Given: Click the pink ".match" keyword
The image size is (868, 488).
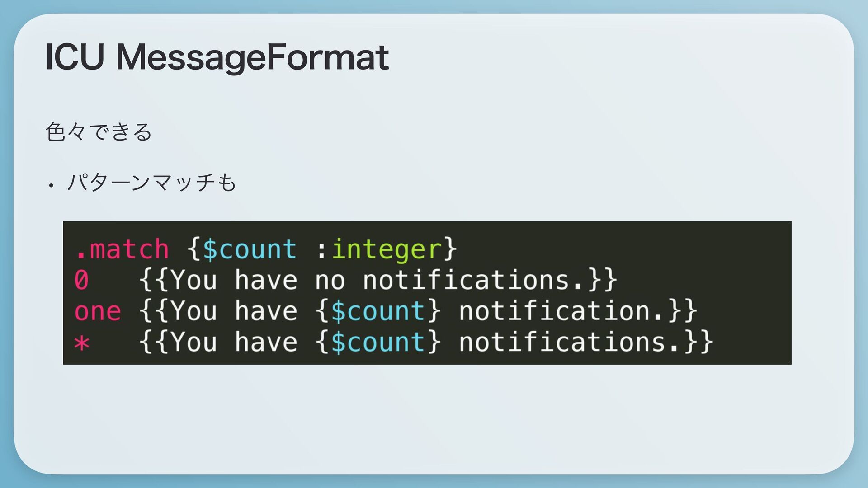Looking at the screenshot, I should (122, 249).
